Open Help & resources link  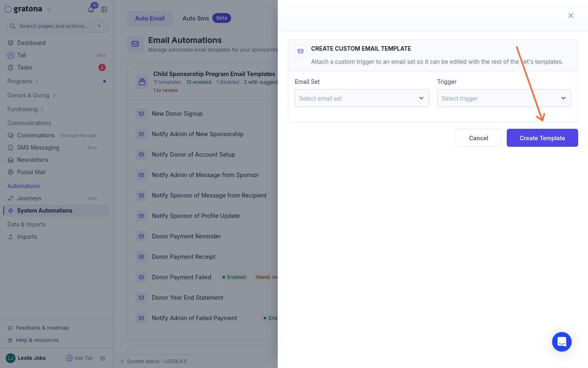click(x=33, y=340)
